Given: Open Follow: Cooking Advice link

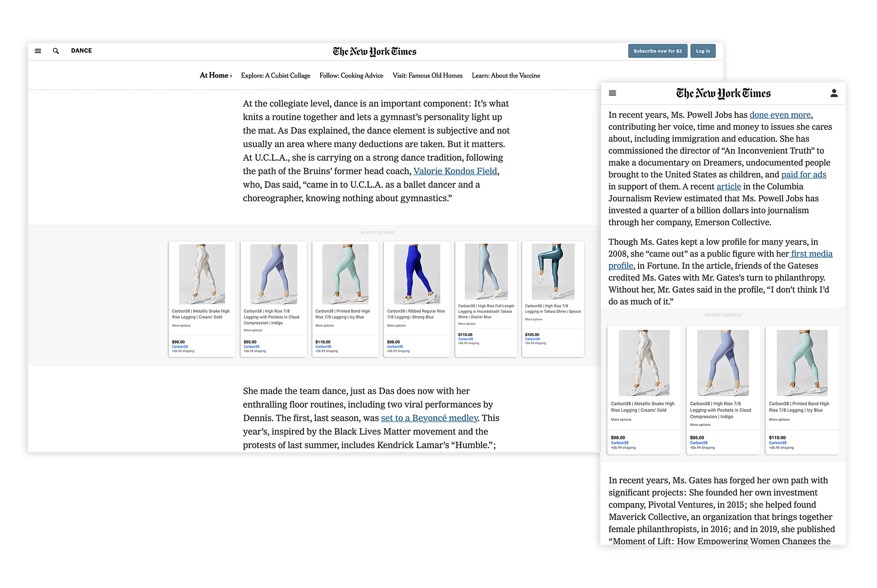Looking at the screenshot, I should click(x=351, y=76).
